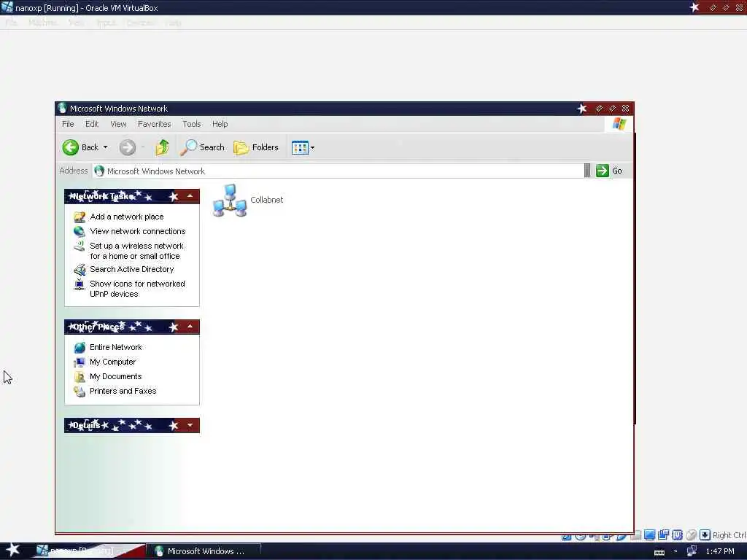Click the wireless network setup icon
The width and height of the screenshot is (747, 560).
point(79,246)
